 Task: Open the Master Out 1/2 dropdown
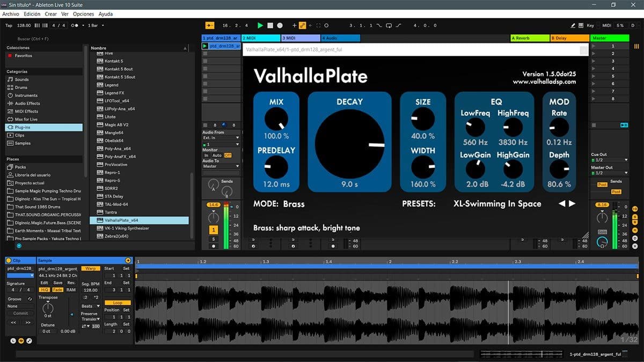click(x=609, y=173)
